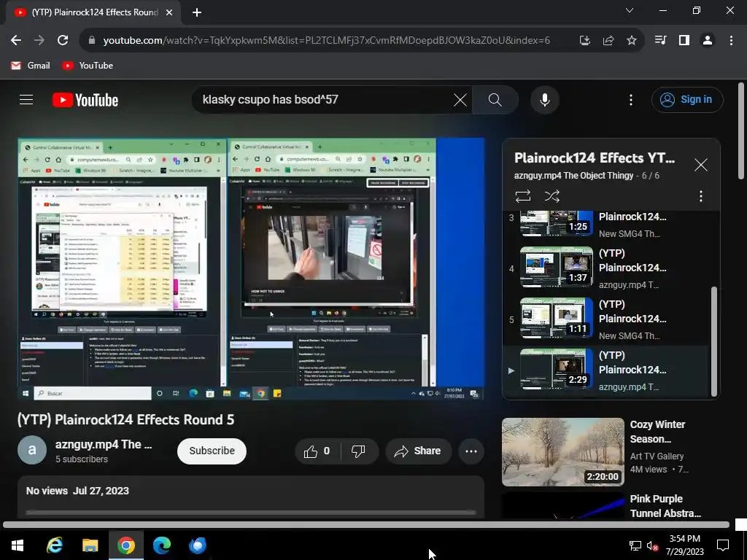Open the Plainrock124 Effects YT playlist title
The height and width of the screenshot is (560, 747).
595,158
